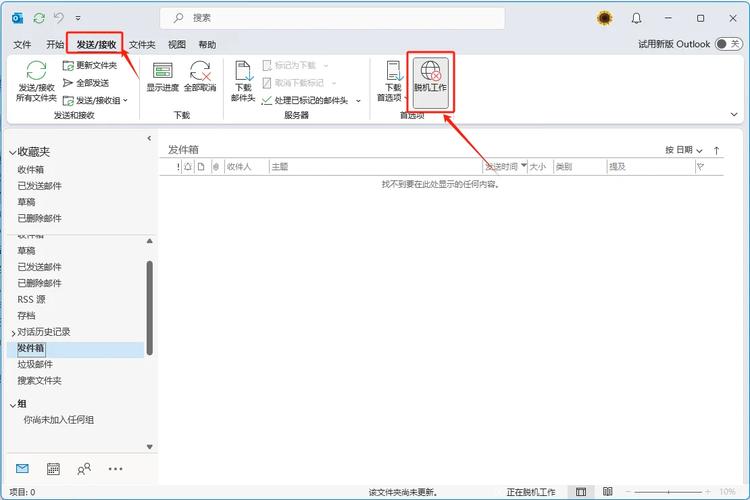
Task: Select Deleted Items (已删除邮件) in Favorites
Action: click(x=40, y=218)
